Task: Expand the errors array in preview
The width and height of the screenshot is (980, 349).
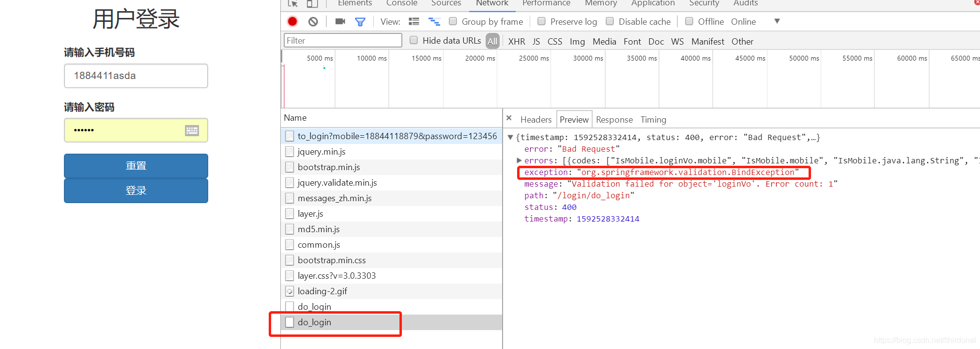Action: click(x=519, y=160)
